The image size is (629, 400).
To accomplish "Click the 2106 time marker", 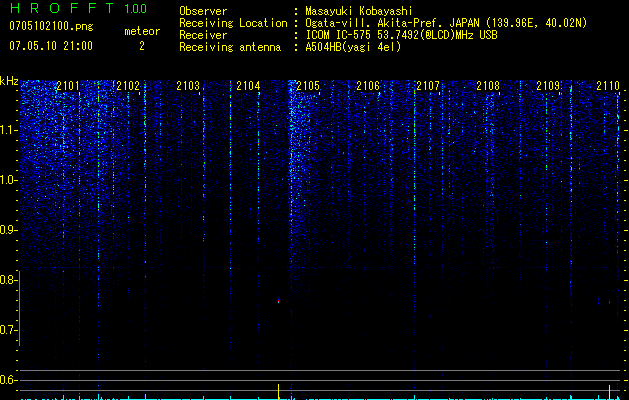I will 368,85.
